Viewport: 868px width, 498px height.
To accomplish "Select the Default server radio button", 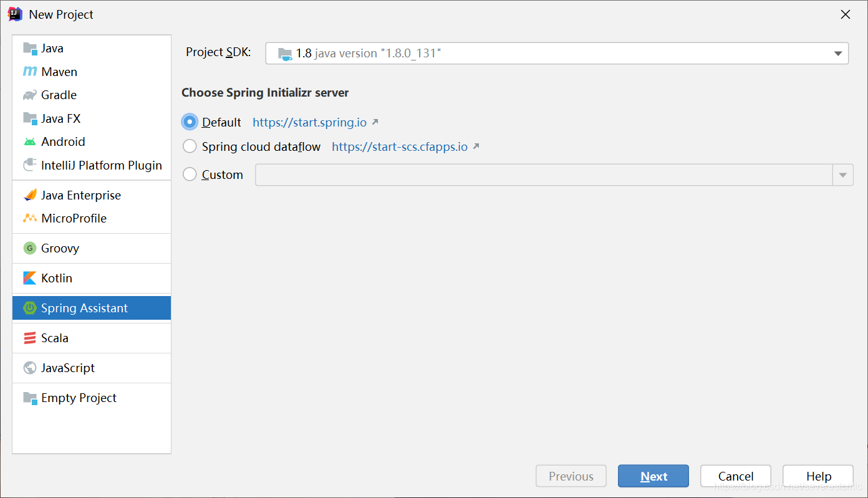I will 190,122.
